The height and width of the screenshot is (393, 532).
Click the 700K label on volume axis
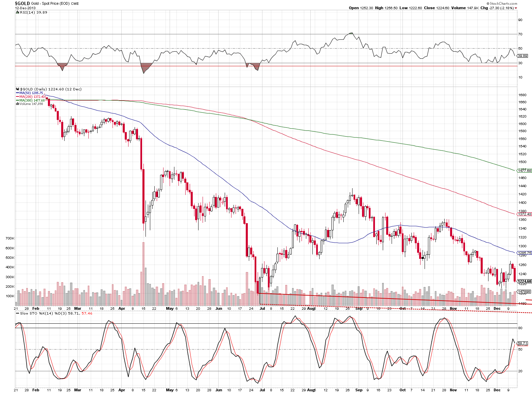10,238
